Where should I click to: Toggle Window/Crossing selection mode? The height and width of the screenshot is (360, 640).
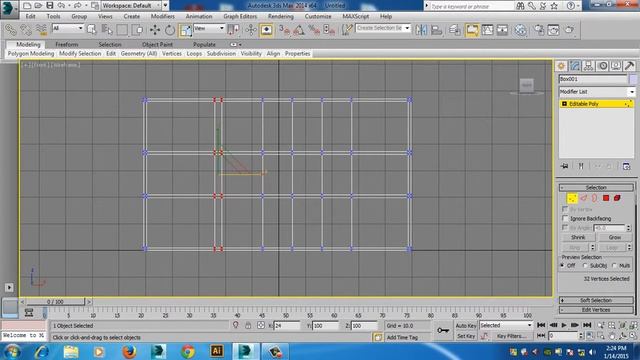pyautogui.click(x=138, y=30)
